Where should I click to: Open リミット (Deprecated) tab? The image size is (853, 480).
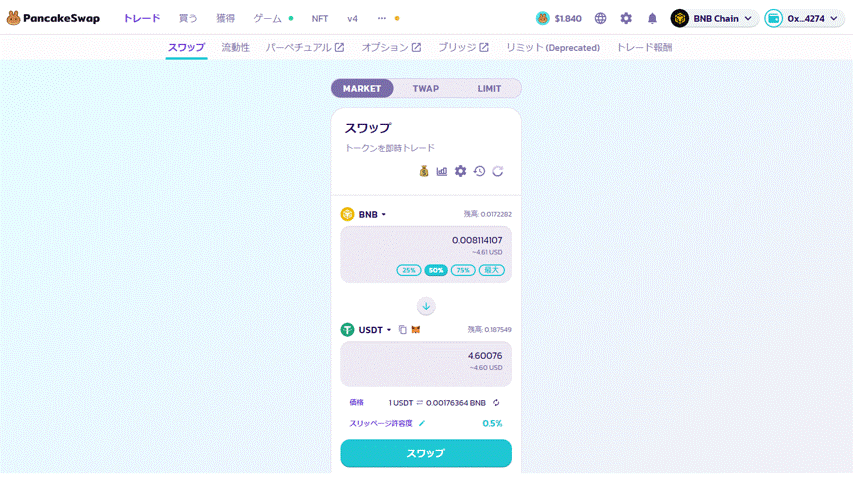tap(553, 47)
